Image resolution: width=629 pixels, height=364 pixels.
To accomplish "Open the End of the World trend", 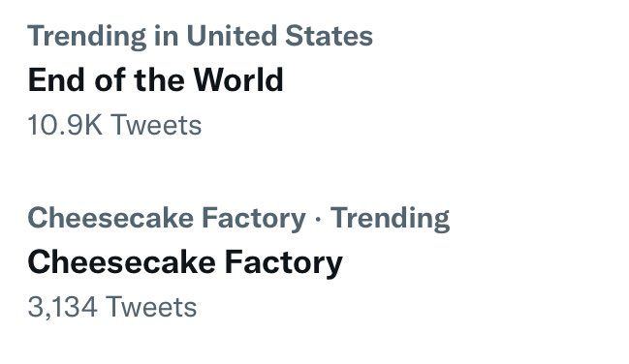I will tap(156, 79).
